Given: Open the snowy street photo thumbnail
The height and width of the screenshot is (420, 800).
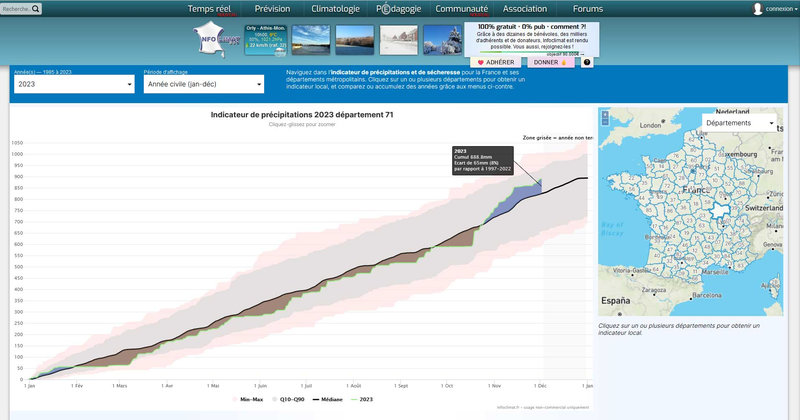Looking at the screenshot, I should (x=399, y=40).
